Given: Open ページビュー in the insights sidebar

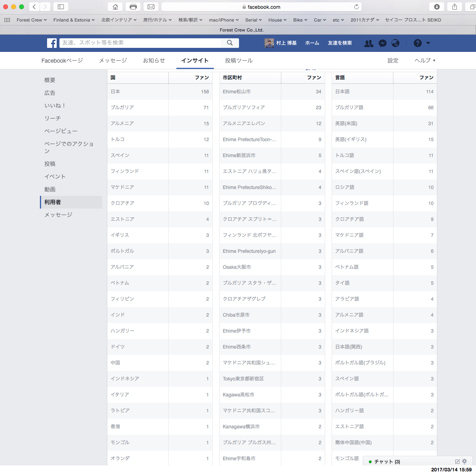Looking at the screenshot, I should pos(61,131).
